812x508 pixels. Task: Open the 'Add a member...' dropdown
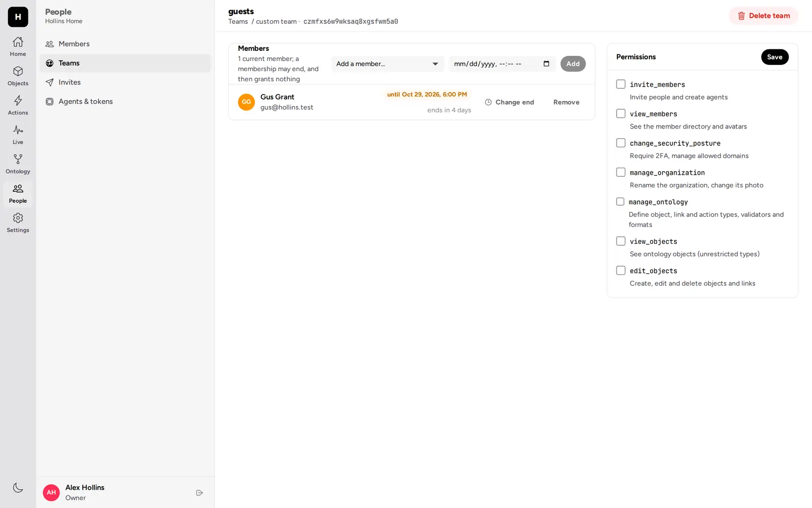click(x=388, y=63)
